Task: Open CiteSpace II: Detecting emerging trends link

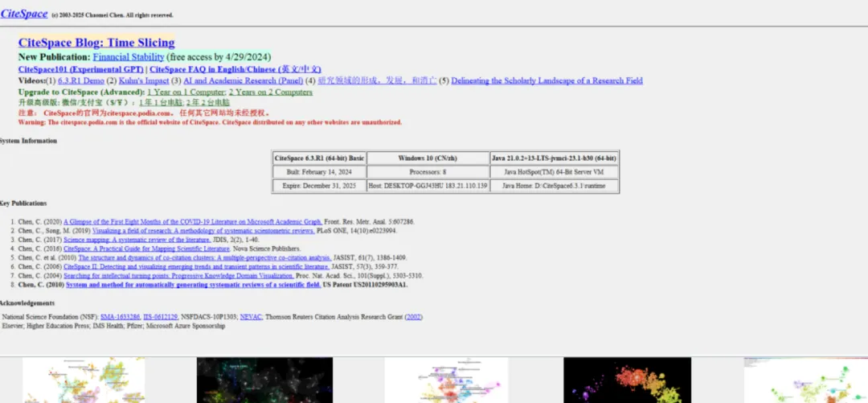Action: pyautogui.click(x=197, y=266)
